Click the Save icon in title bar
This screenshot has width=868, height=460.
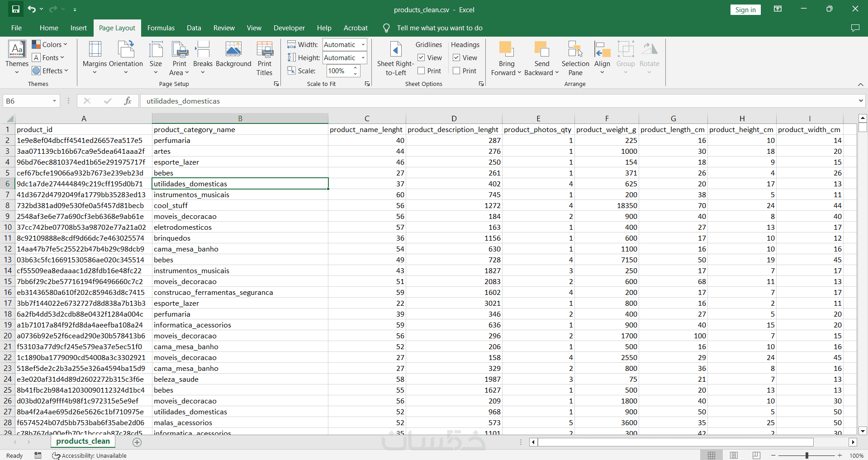pyautogui.click(x=16, y=9)
